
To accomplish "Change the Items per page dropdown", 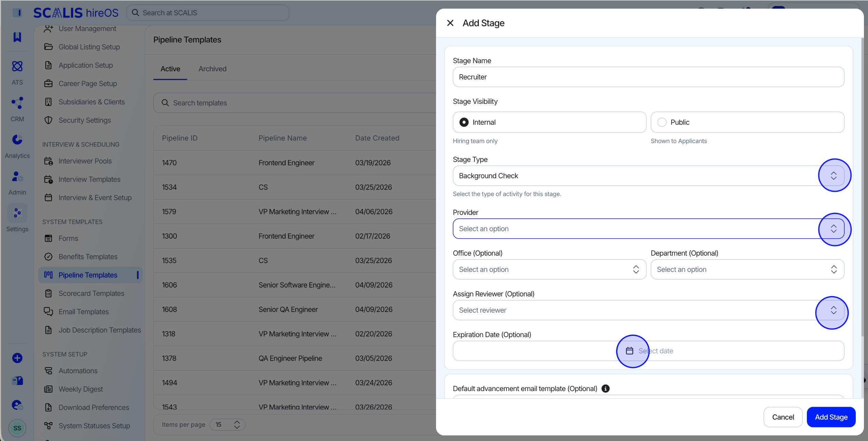I will (227, 424).
